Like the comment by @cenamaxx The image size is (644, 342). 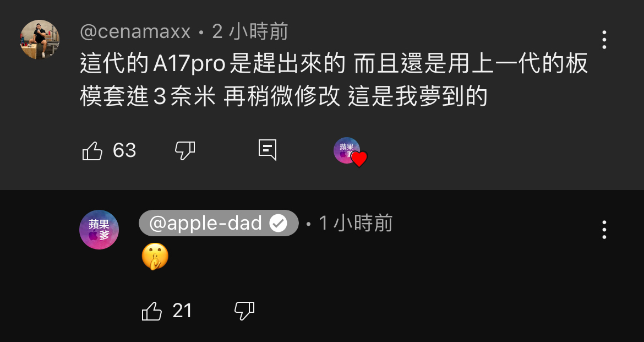(x=92, y=151)
